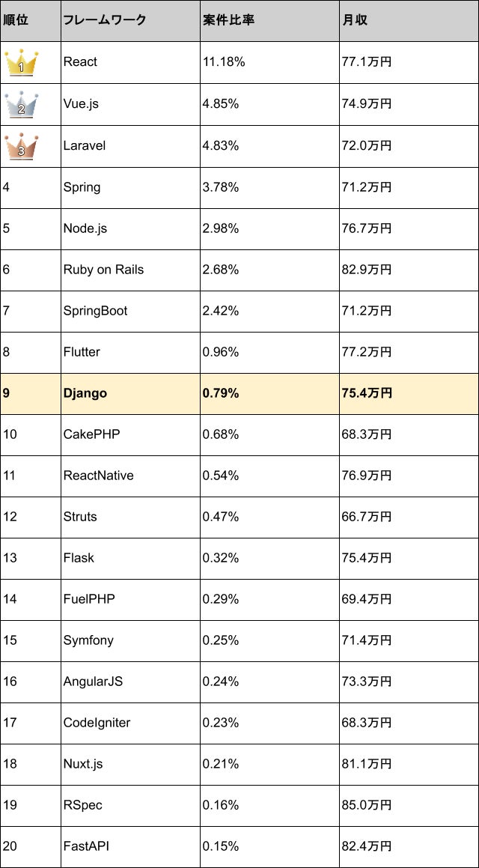Viewport: 479px width, 868px height.
Task: Select the Ruby on Rails cell
Action: tap(103, 270)
